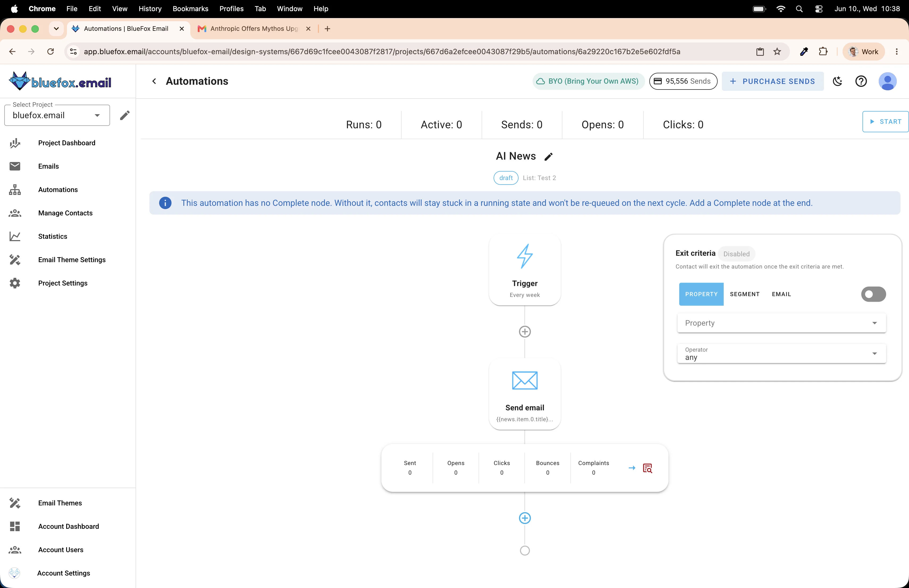Open the Bookmarks menu in the menu bar
The width and height of the screenshot is (909, 588).
pos(190,8)
